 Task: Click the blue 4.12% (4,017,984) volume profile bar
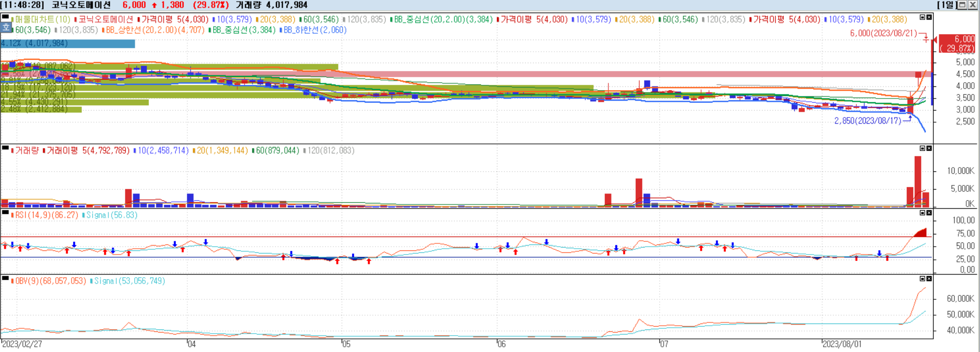(67, 44)
